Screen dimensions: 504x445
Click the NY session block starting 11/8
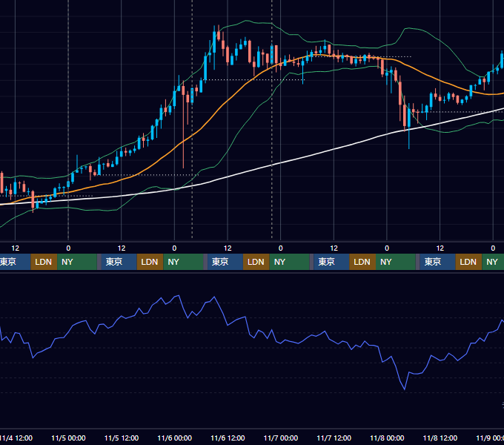(x=493, y=262)
